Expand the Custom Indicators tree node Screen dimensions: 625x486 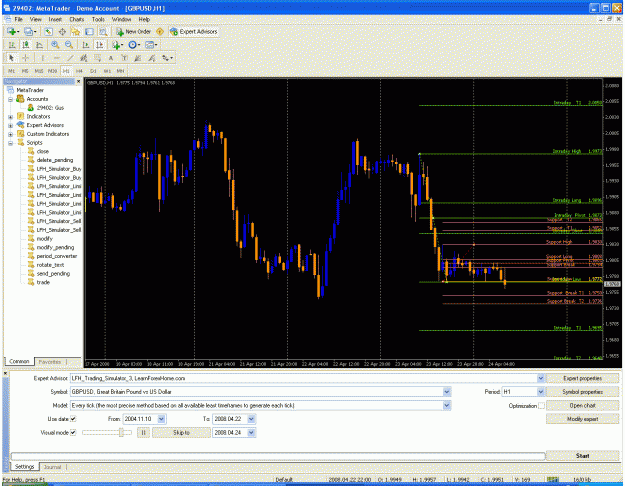[11, 134]
